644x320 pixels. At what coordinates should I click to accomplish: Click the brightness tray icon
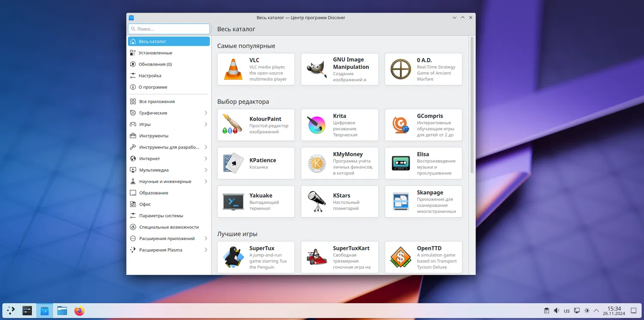(x=587, y=311)
